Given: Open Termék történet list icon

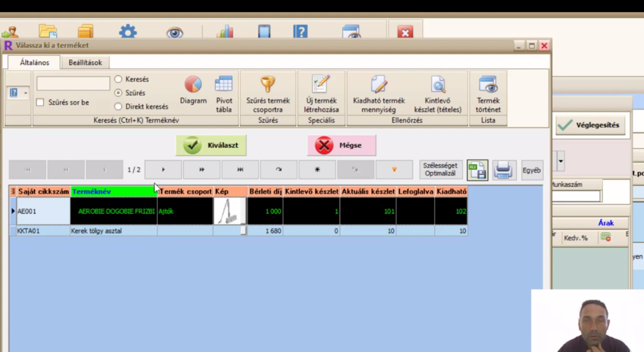Looking at the screenshot, I should click(x=488, y=84).
